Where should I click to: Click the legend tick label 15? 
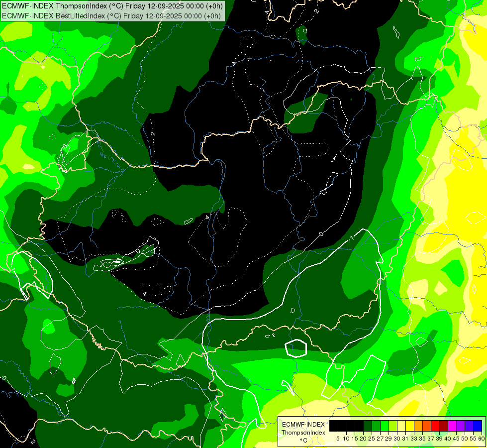[355, 439]
